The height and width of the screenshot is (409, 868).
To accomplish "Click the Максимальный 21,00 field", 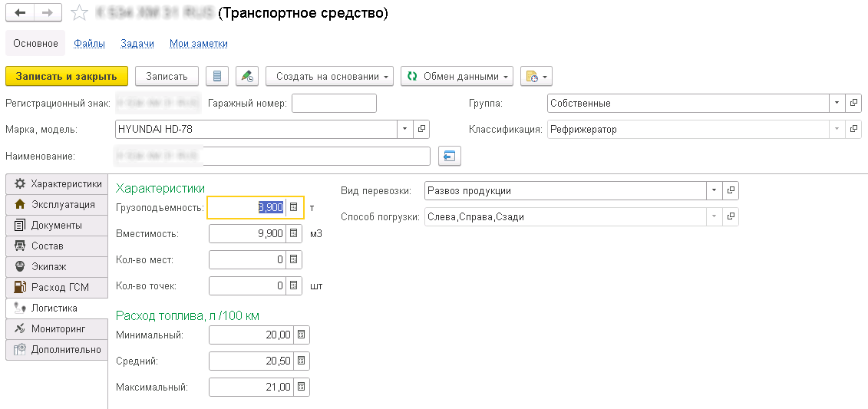I will (x=251, y=387).
